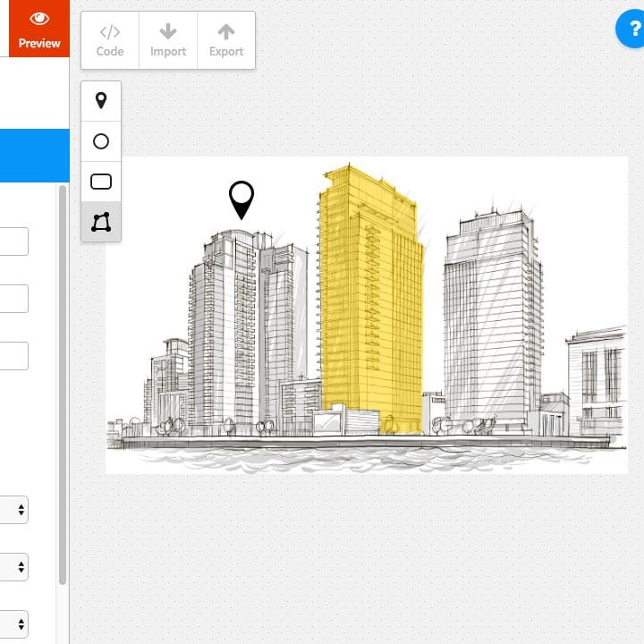Click the third text field in left panel

pyautogui.click(x=13, y=356)
